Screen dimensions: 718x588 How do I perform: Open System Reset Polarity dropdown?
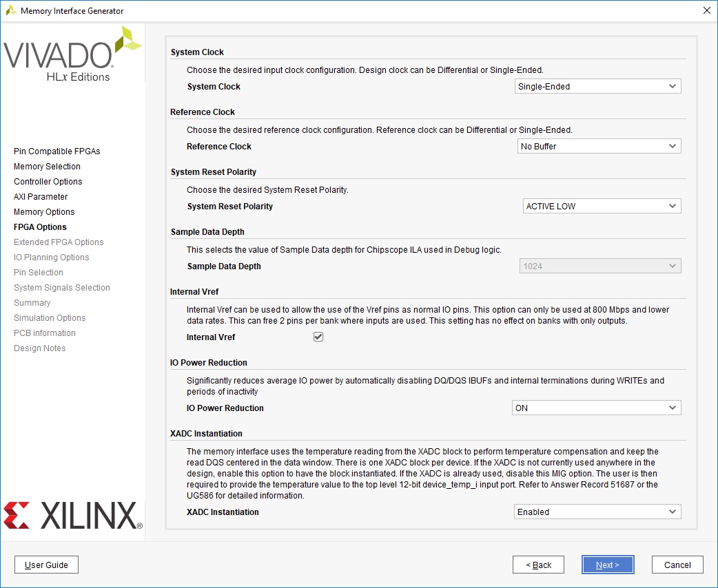coord(602,207)
